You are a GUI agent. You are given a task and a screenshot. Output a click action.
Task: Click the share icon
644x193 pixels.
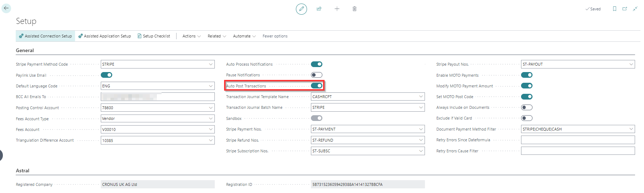319,9
